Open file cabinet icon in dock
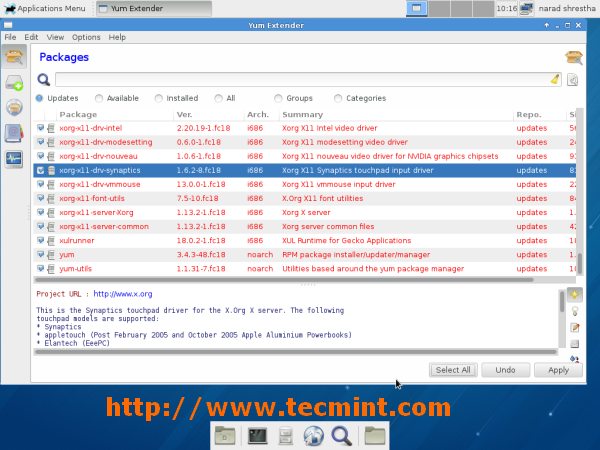This screenshot has height=450, width=600. (285, 435)
